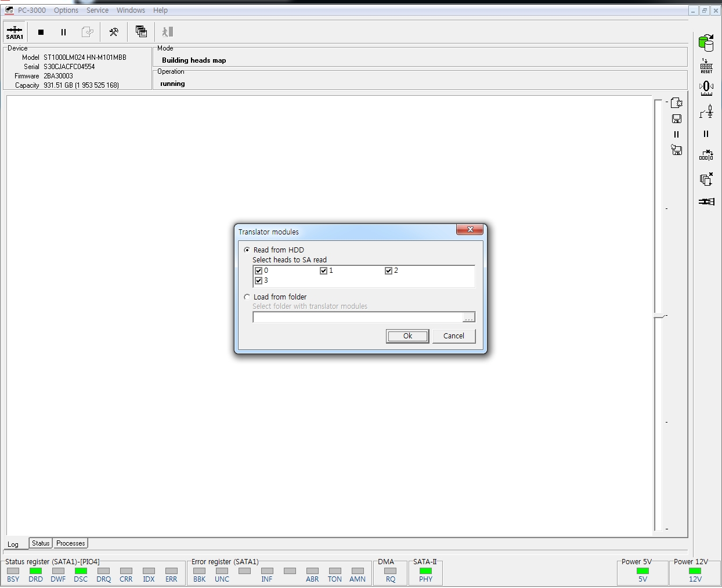Pause via right sidebar pause icon
Image resolution: width=722 pixels, height=588 pixels.
point(706,134)
